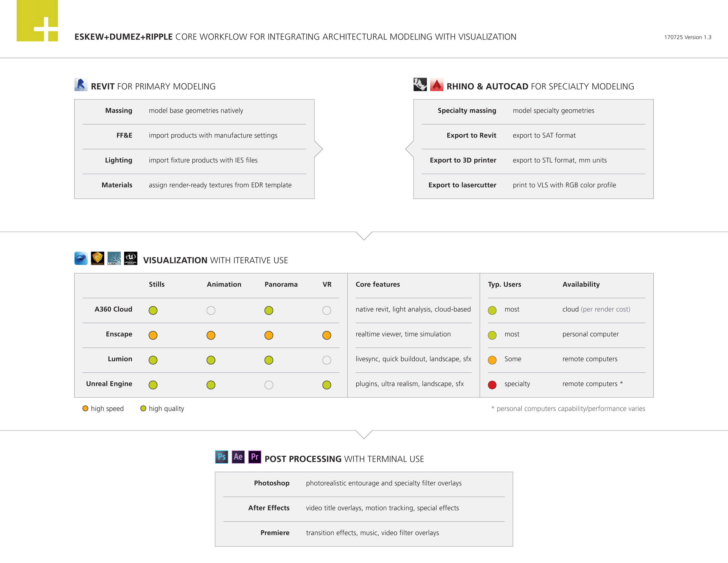The height and width of the screenshot is (563, 728).
Task: Click the Revit logo icon
Action: coord(81,85)
